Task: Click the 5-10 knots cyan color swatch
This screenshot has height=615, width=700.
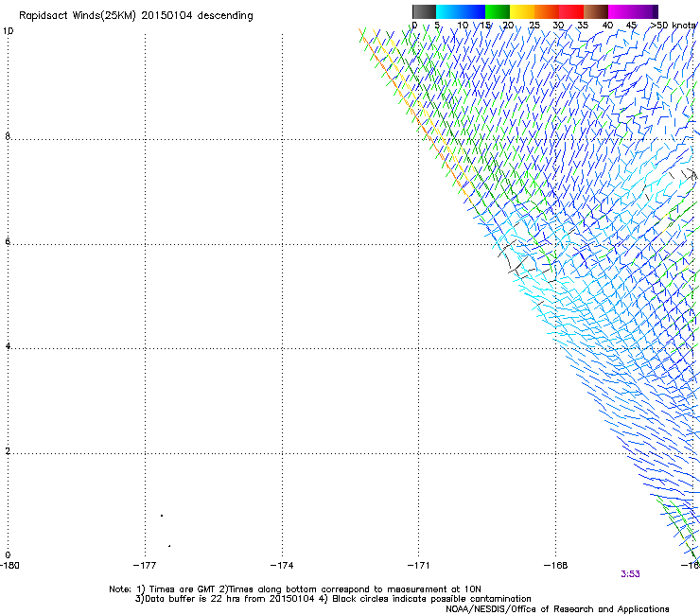Action: 448,11
